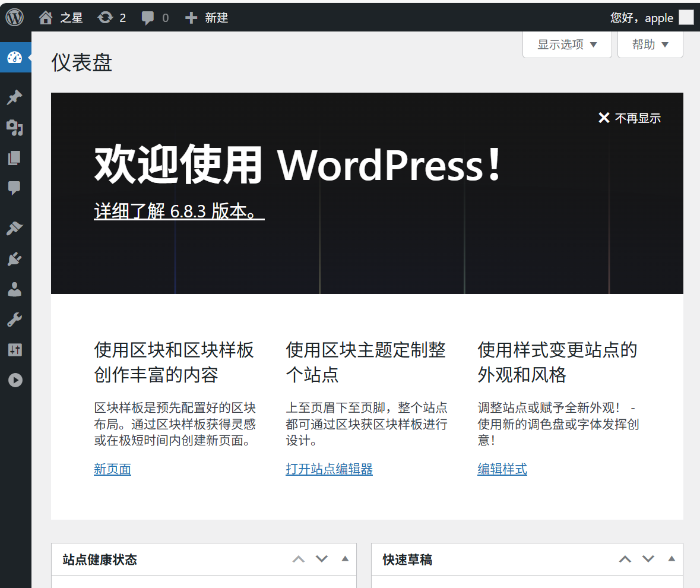Click the 编辑样式 link
The width and height of the screenshot is (700, 588).
click(502, 469)
